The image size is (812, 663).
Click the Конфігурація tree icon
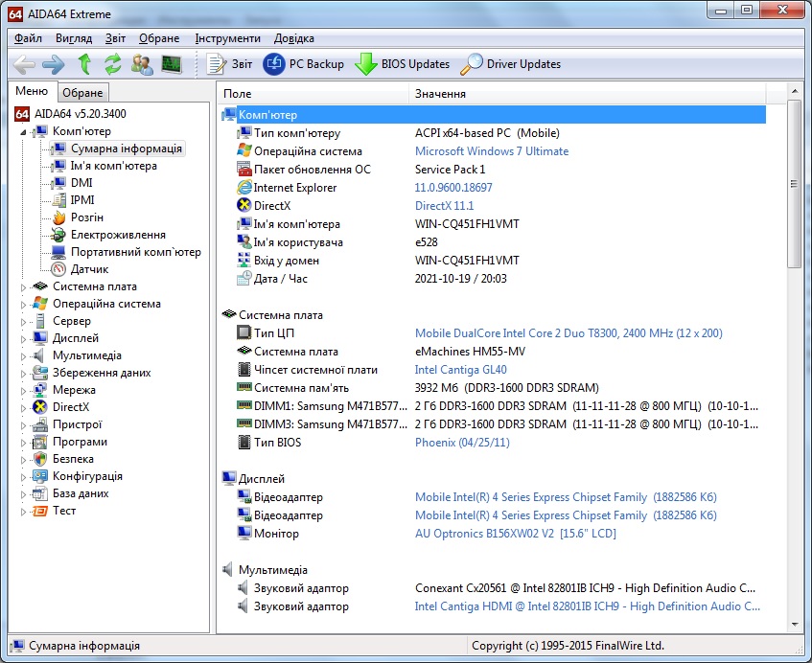40,476
